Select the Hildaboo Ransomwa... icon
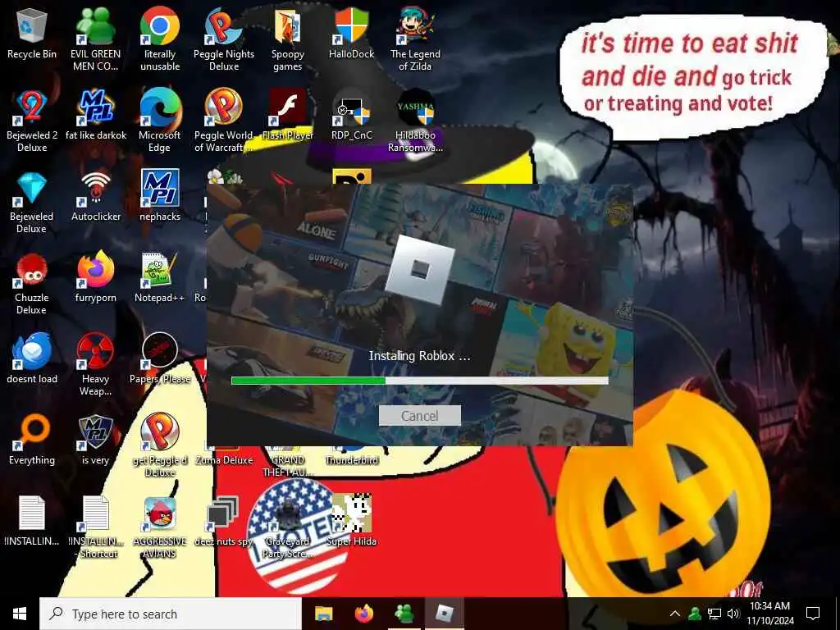Viewport: 840px width, 630px height. 415,120
